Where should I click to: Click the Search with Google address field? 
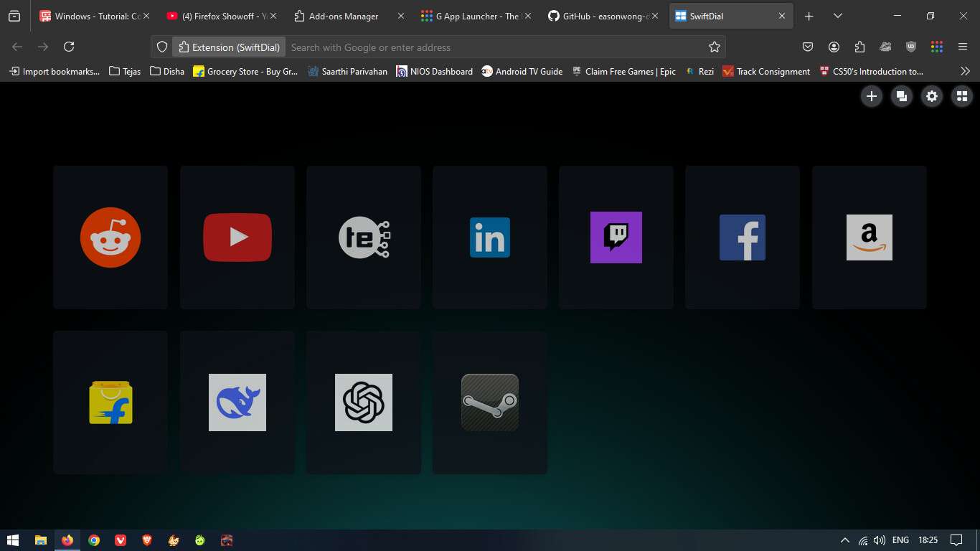point(495,47)
